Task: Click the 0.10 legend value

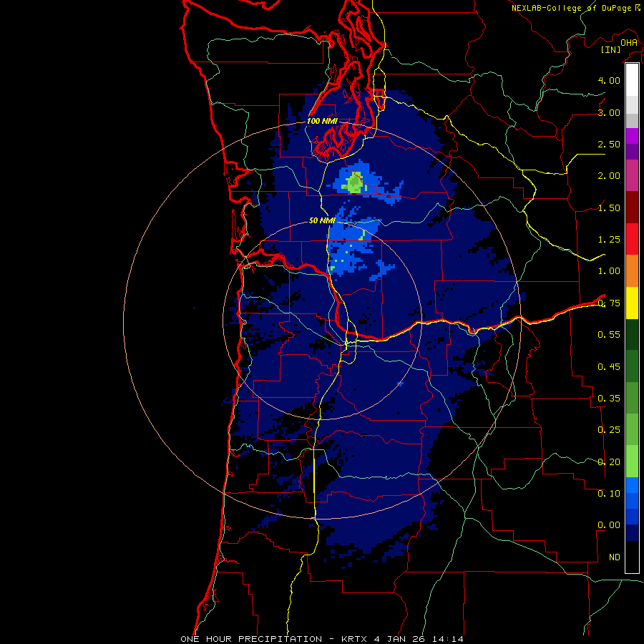Action: click(609, 494)
